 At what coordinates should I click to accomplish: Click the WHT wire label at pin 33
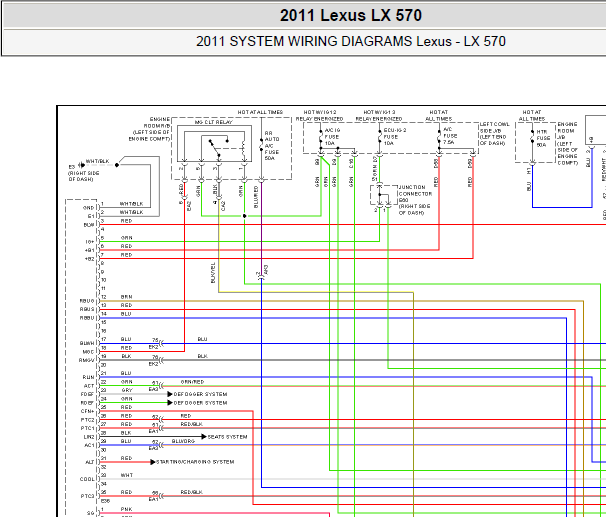coord(127,475)
